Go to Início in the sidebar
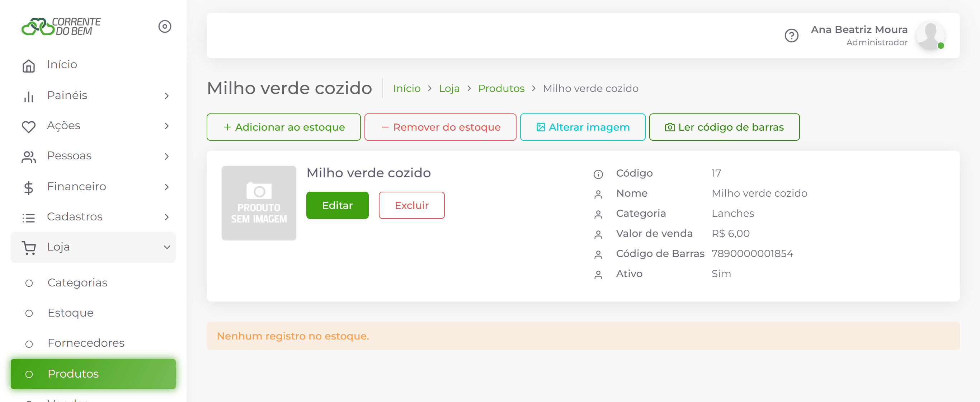The width and height of the screenshot is (980, 402). click(x=93, y=65)
